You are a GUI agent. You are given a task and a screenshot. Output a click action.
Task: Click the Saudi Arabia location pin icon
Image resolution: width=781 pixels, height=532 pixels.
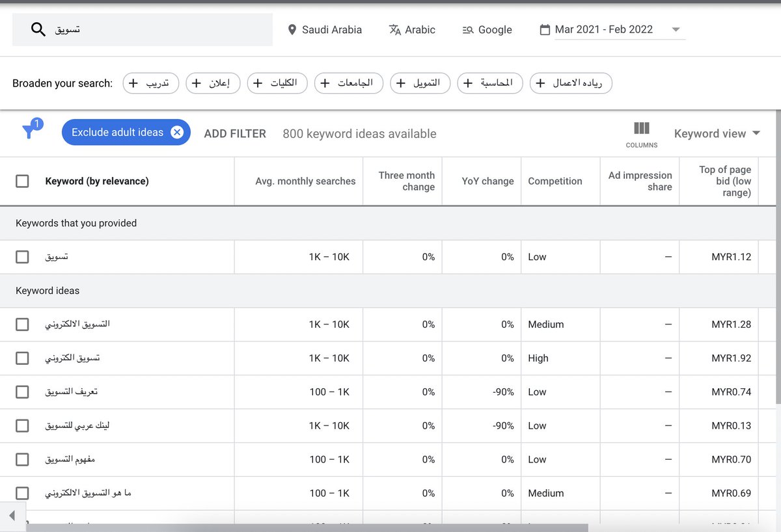click(292, 30)
